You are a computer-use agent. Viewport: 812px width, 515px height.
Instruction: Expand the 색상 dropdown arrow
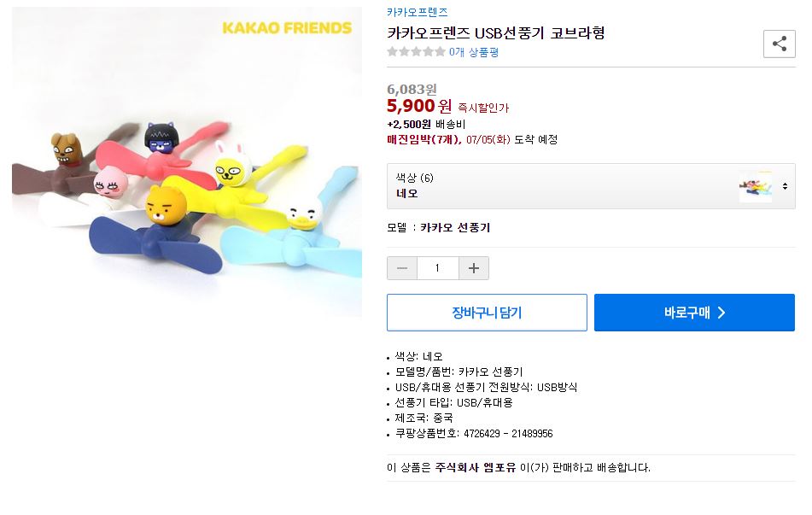click(x=785, y=186)
